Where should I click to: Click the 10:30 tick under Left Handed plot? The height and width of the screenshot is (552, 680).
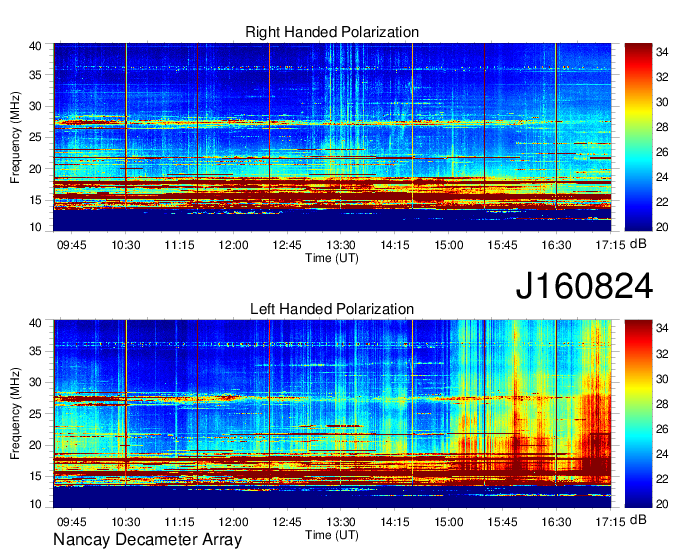126,522
